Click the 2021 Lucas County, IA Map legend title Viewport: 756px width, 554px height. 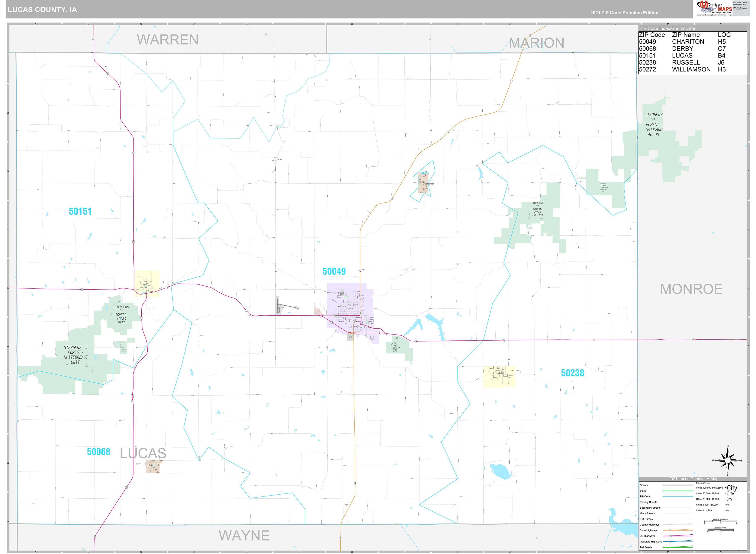693,479
